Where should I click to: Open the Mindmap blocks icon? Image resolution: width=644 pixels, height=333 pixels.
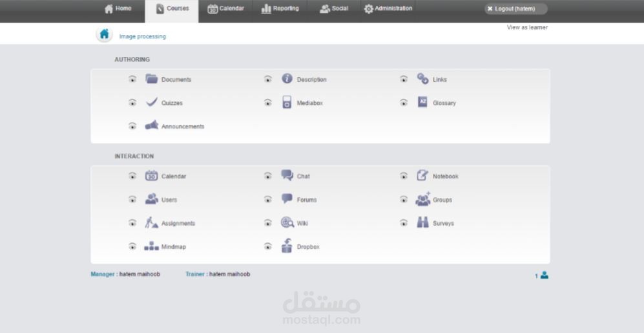click(152, 246)
